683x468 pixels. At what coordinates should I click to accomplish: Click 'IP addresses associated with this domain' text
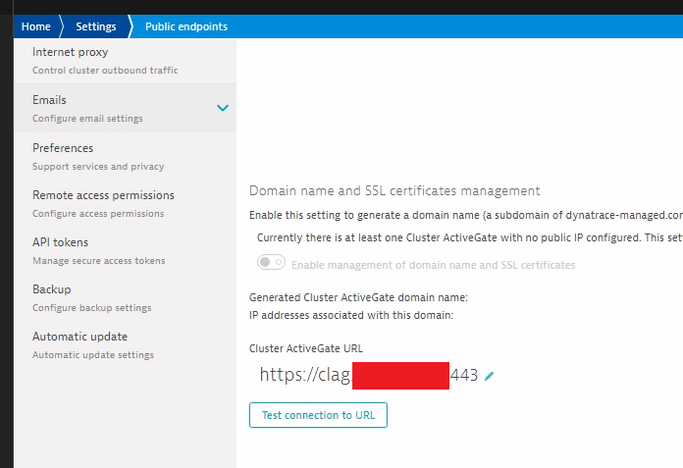351,315
